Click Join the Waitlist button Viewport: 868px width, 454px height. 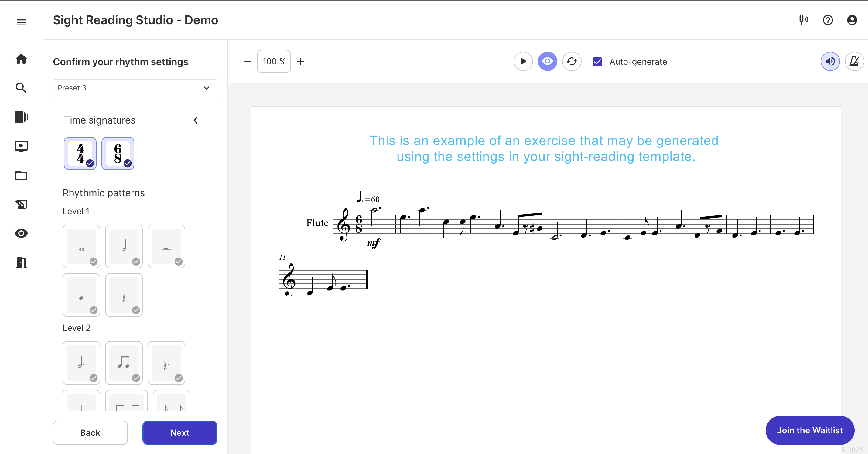click(810, 430)
